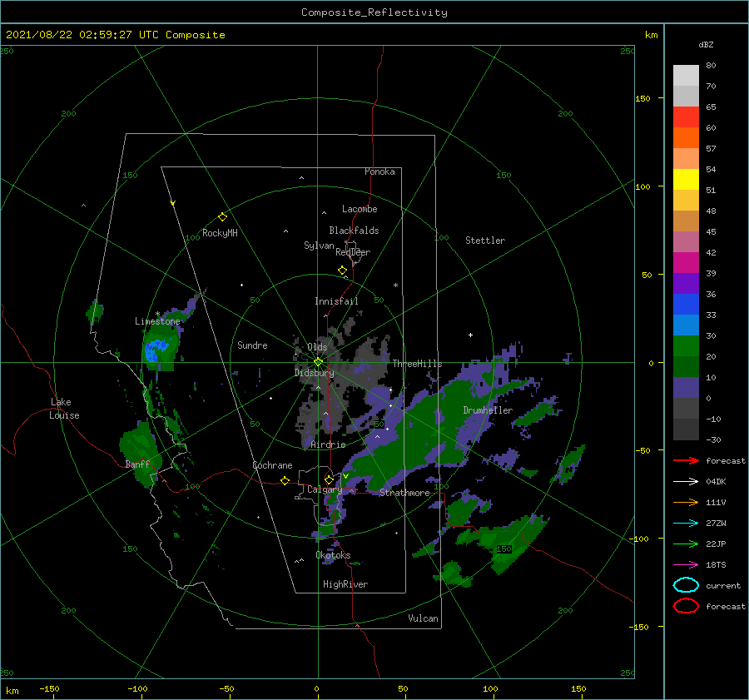Click the red forecast arrow in legend
The width and height of the screenshot is (749, 700).
click(686, 460)
